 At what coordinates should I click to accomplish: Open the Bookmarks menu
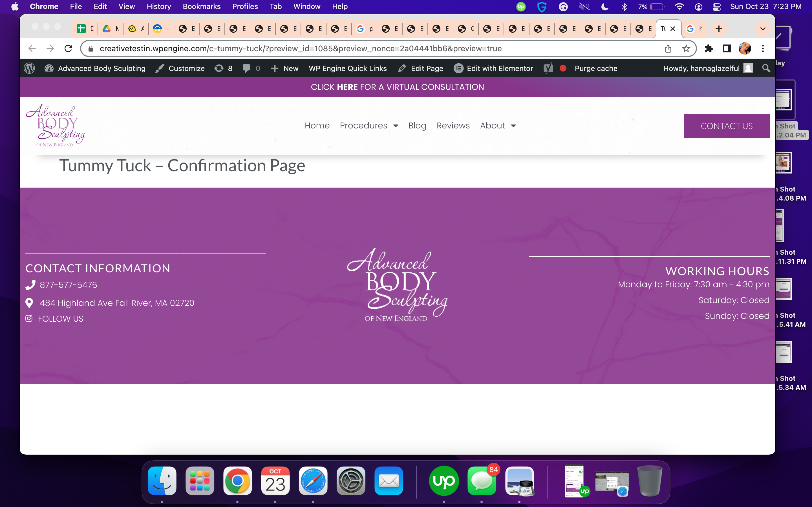point(201,7)
